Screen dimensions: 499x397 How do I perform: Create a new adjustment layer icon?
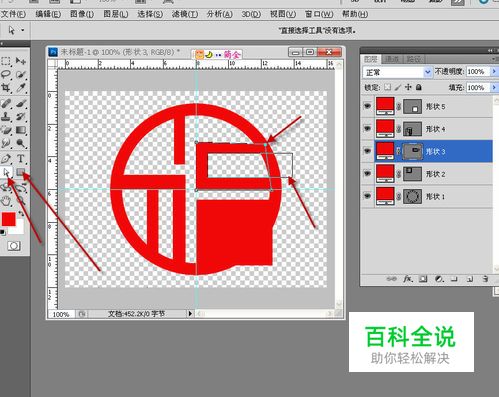point(439,279)
